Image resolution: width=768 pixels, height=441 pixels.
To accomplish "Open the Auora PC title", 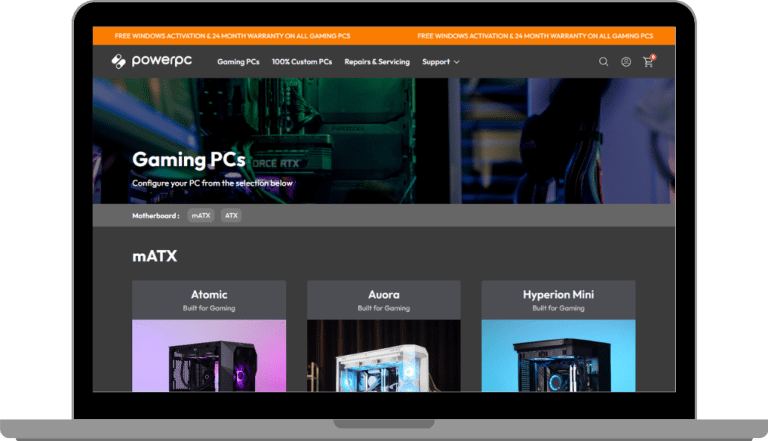I will tap(384, 294).
